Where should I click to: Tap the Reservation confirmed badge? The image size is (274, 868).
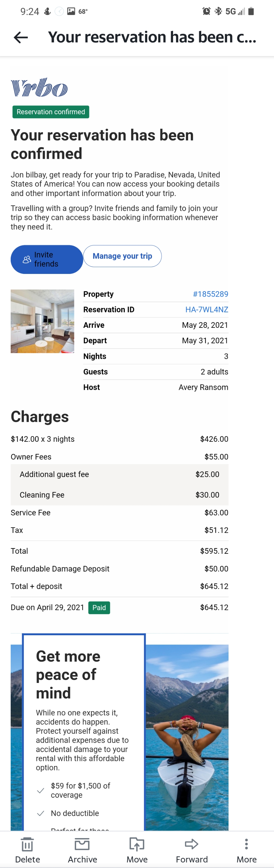coord(51,112)
